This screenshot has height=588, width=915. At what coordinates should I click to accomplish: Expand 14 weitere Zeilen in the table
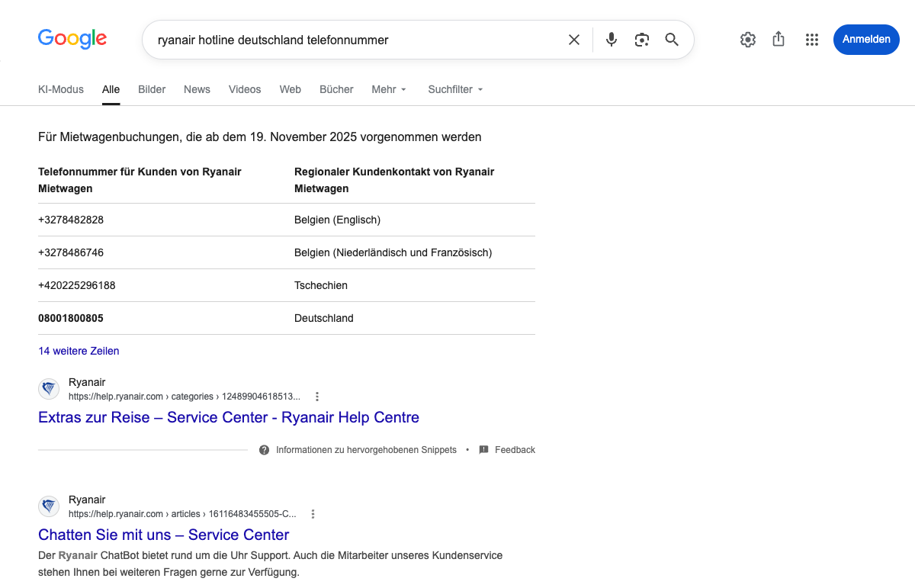coord(79,351)
